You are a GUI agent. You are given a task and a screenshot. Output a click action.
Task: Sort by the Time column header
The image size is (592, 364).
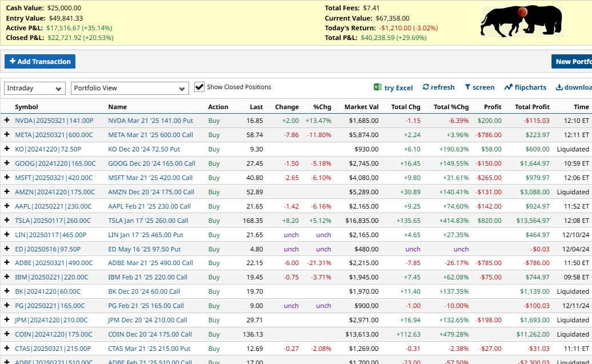[x=581, y=107]
